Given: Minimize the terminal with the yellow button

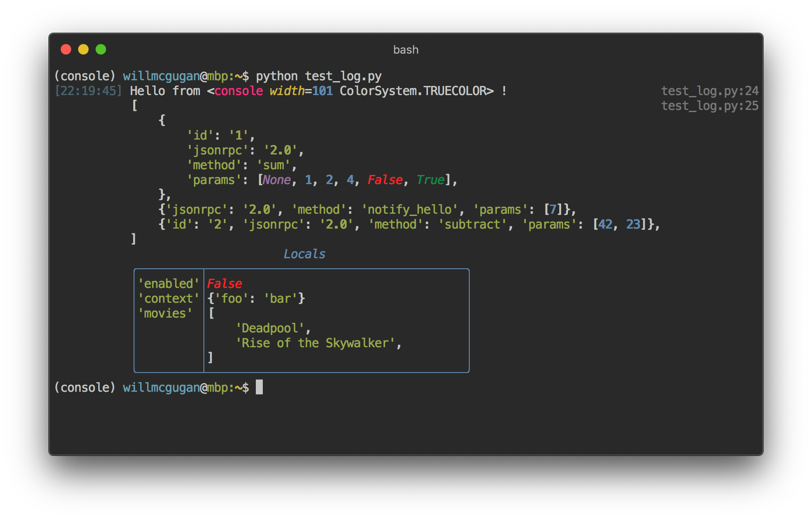Looking at the screenshot, I should pos(83,49).
